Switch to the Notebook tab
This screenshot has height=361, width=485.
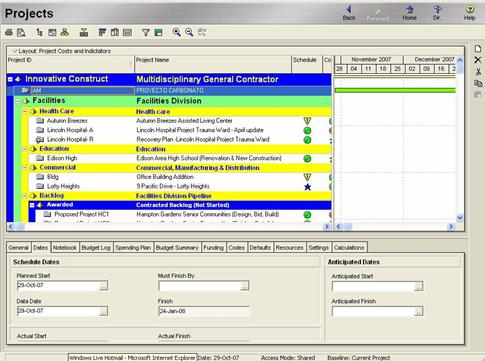pyautogui.click(x=65, y=248)
